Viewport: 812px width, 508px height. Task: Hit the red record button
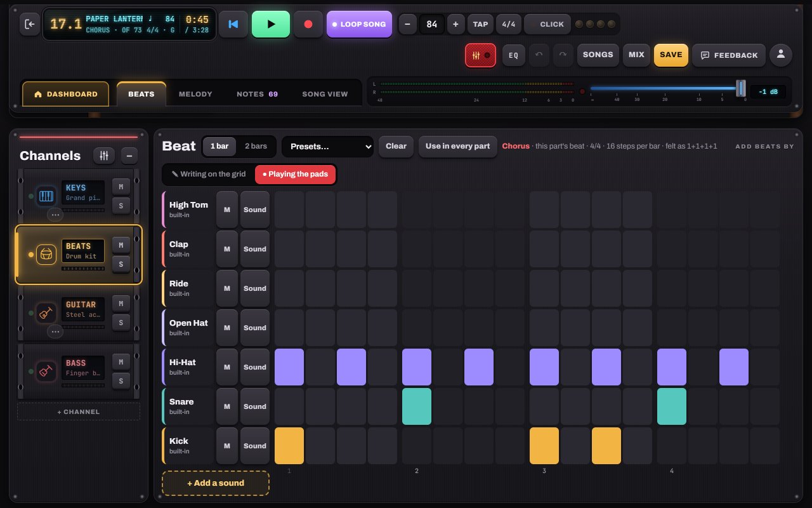308,24
